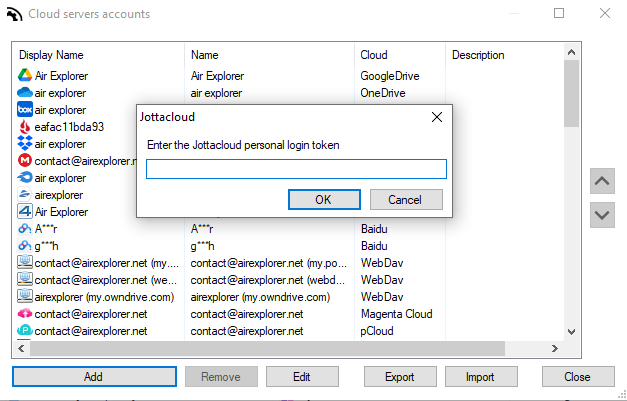Click the Baidu icon beside g***h

(x=25, y=245)
